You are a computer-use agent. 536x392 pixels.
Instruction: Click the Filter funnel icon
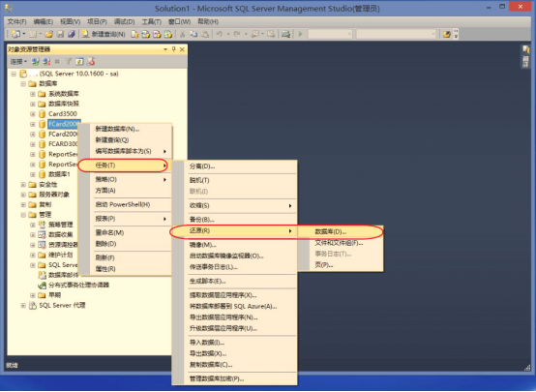(69, 62)
